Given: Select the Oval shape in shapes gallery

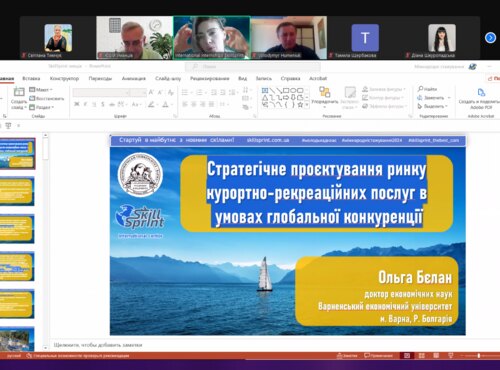Looking at the screenshot, I should (293, 90).
